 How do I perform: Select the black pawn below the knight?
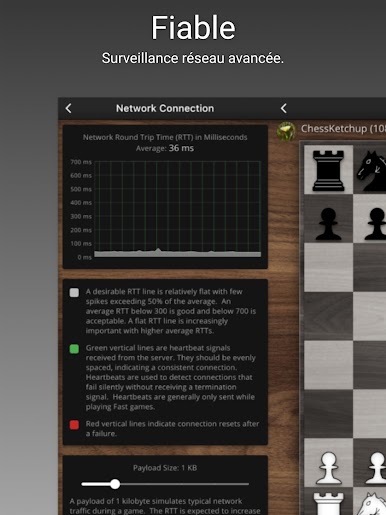[x=375, y=224]
